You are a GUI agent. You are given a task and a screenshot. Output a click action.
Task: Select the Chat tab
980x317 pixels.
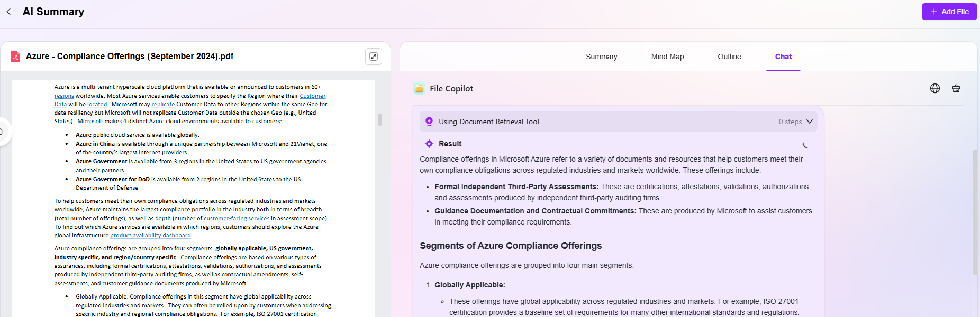click(783, 57)
